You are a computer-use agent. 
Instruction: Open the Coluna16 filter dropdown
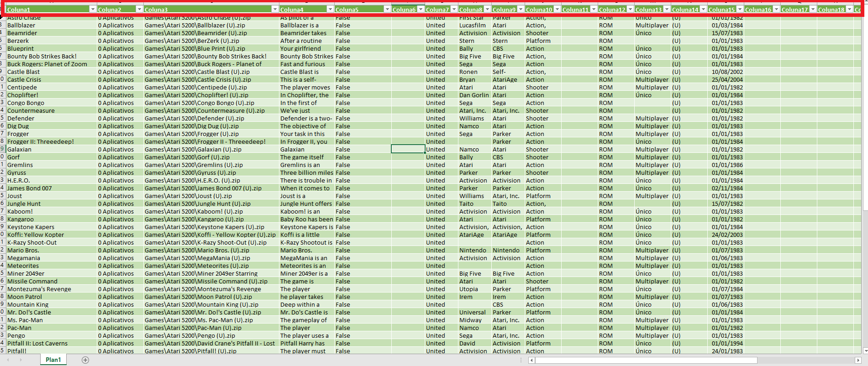pyautogui.click(x=776, y=9)
